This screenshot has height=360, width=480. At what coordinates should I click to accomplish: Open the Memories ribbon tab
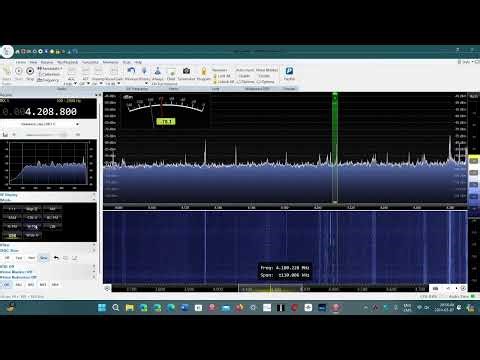(110, 62)
